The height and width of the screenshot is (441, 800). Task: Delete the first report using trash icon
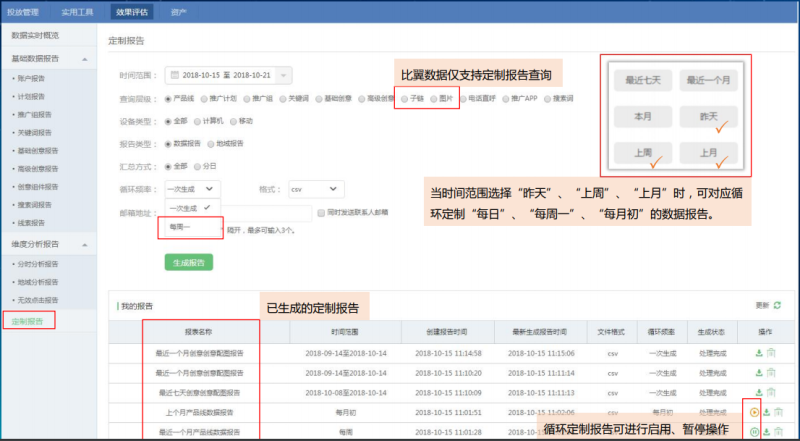pos(771,353)
